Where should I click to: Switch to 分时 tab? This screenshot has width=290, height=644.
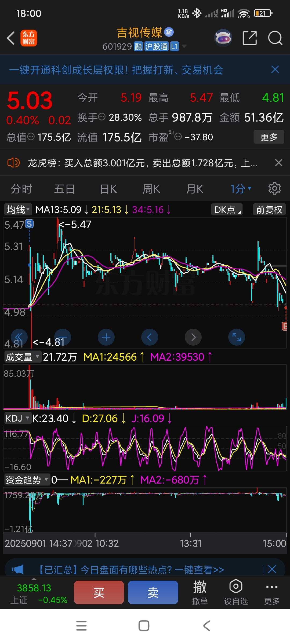(x=21, y=189)
